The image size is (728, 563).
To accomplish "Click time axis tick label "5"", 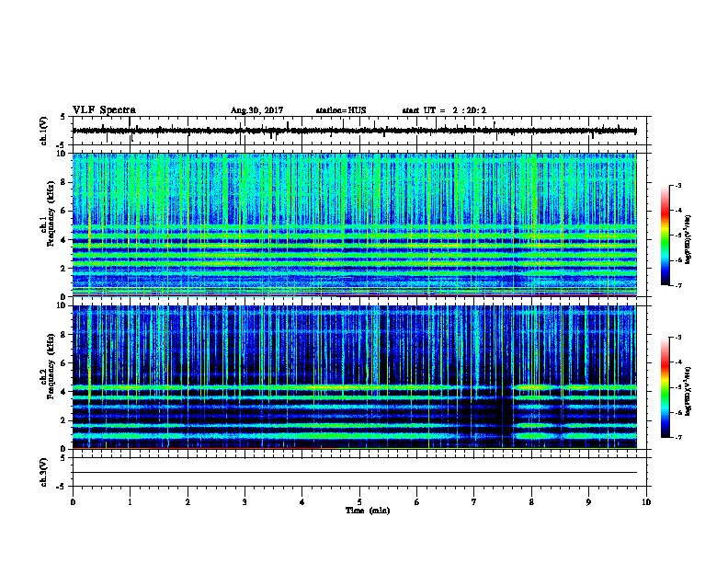I will [x=359, y=502].
